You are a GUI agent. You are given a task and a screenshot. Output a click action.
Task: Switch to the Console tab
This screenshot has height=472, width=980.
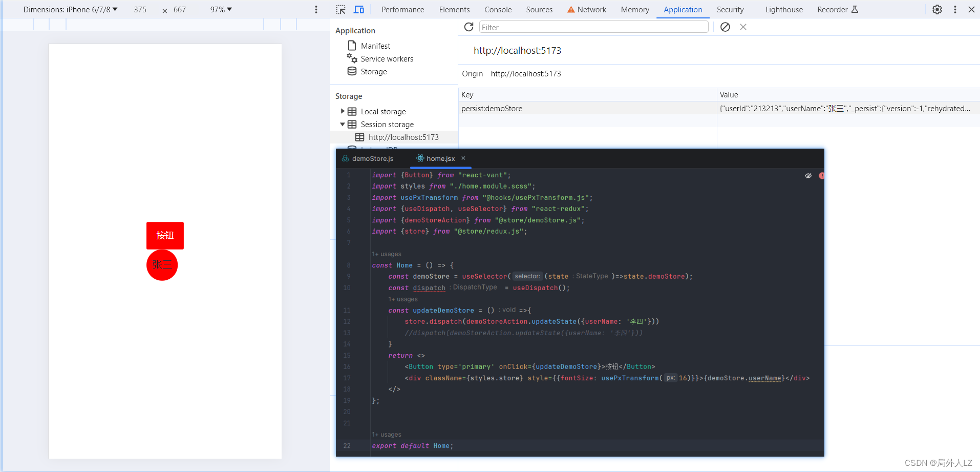click(497, 9)
